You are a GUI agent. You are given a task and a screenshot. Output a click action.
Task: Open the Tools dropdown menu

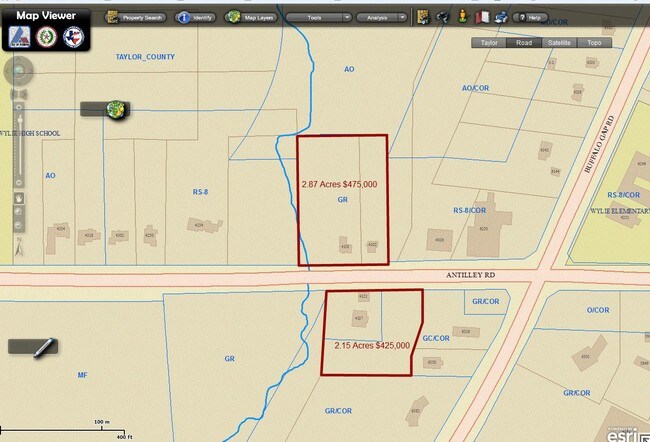click(318, 17)
